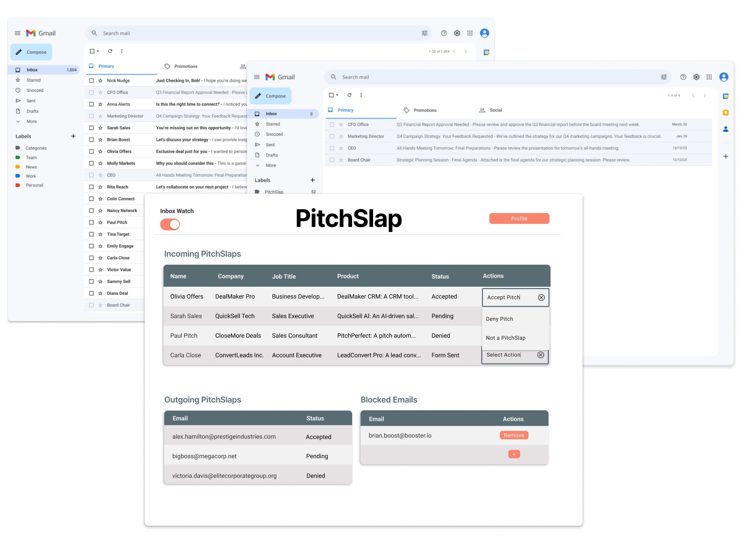
Task: Star the CFO Office email in front Gmail
Action: click(341, 124)
